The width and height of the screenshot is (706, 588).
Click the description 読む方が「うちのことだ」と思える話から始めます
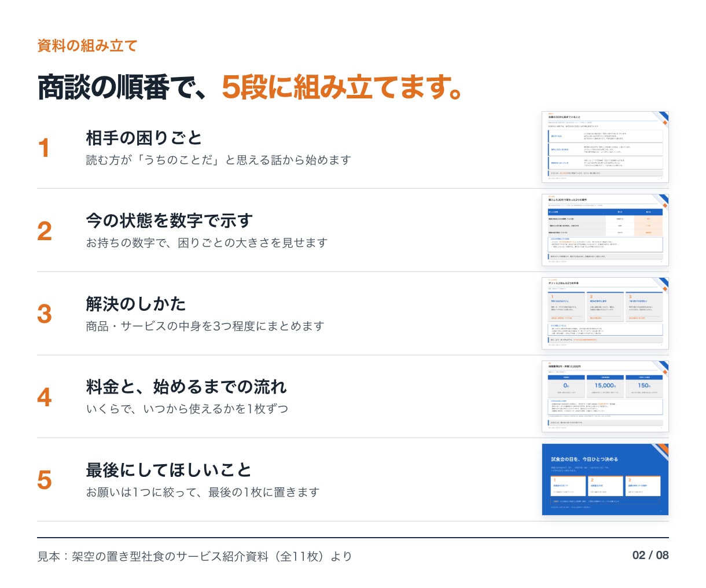pos(219,160)
